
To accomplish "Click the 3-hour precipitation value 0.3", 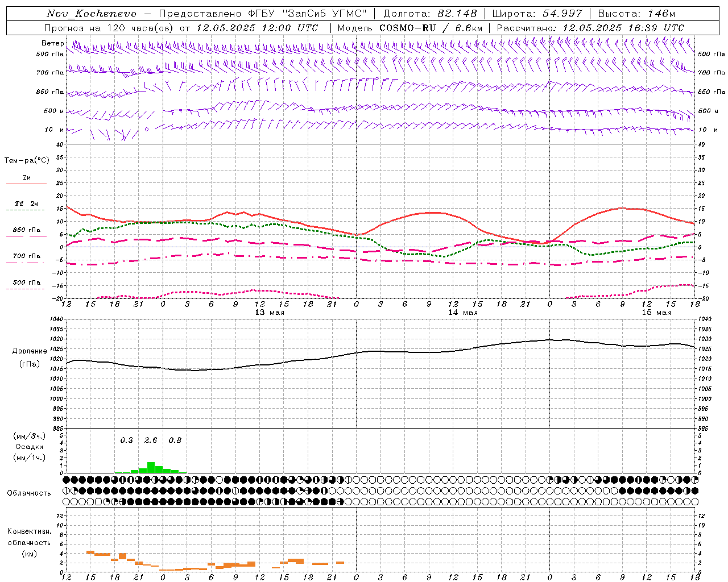I will [x=126, y=440].
